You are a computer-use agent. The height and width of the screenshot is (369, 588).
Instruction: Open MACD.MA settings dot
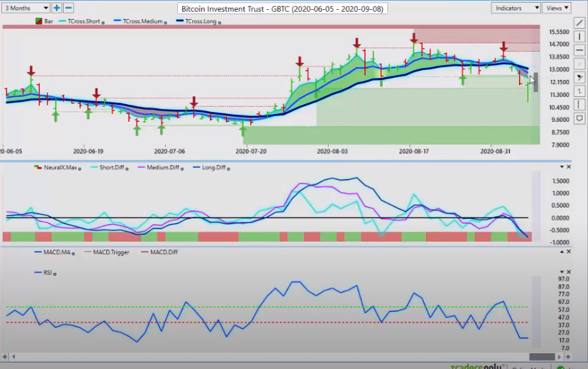click(73, 254)
